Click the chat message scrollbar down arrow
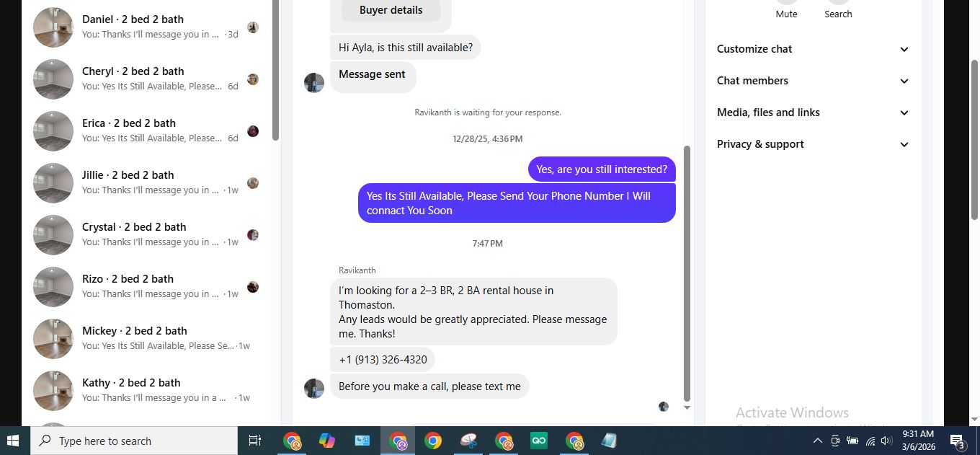This screenshot has height=455, width=980. [x=687, y=407]
